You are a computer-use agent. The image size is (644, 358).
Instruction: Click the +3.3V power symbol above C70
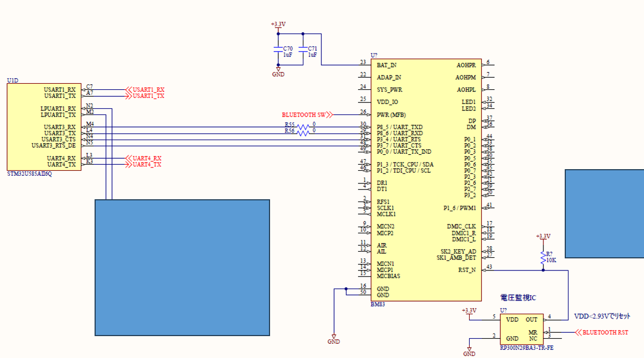click(278, 25)
